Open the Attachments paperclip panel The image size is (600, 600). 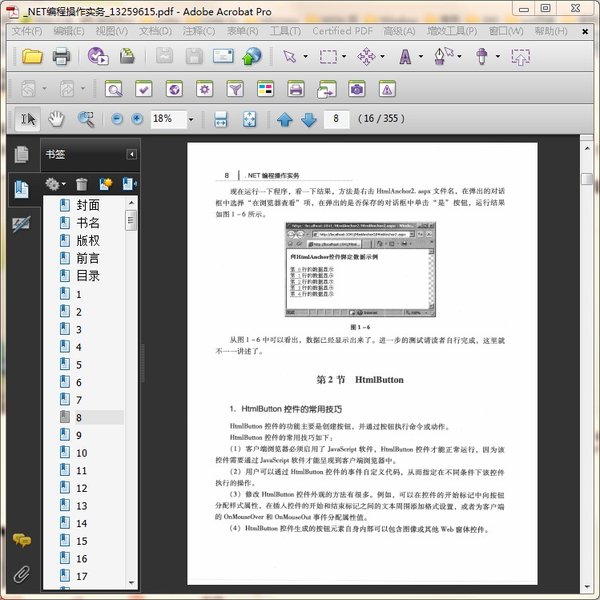click(x=21, y=574)
